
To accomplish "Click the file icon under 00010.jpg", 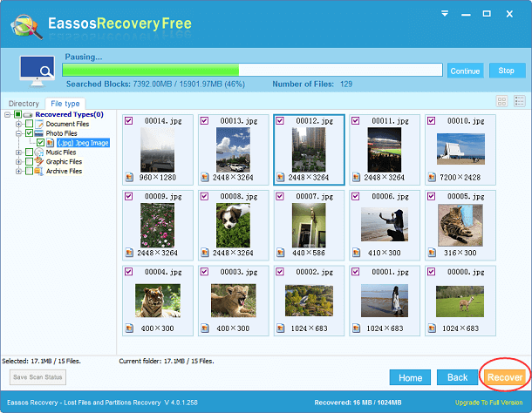I will click(x=432, y=177).
